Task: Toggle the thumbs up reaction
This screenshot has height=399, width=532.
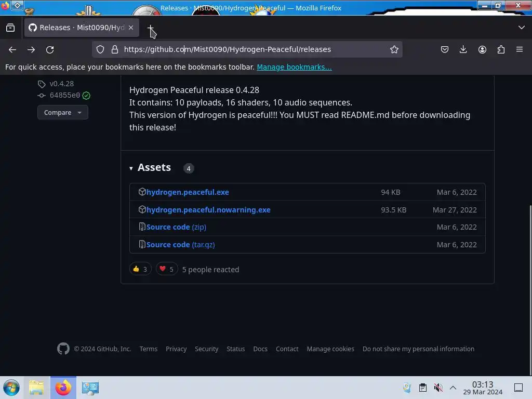Action: click(140, 269)
